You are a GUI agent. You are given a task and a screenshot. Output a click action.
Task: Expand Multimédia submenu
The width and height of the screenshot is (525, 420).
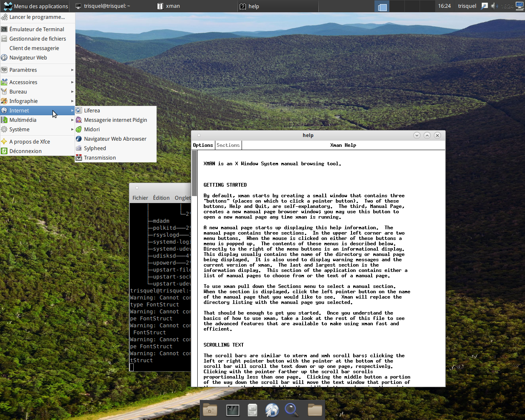pyautogui.click(x=37, y=120)
